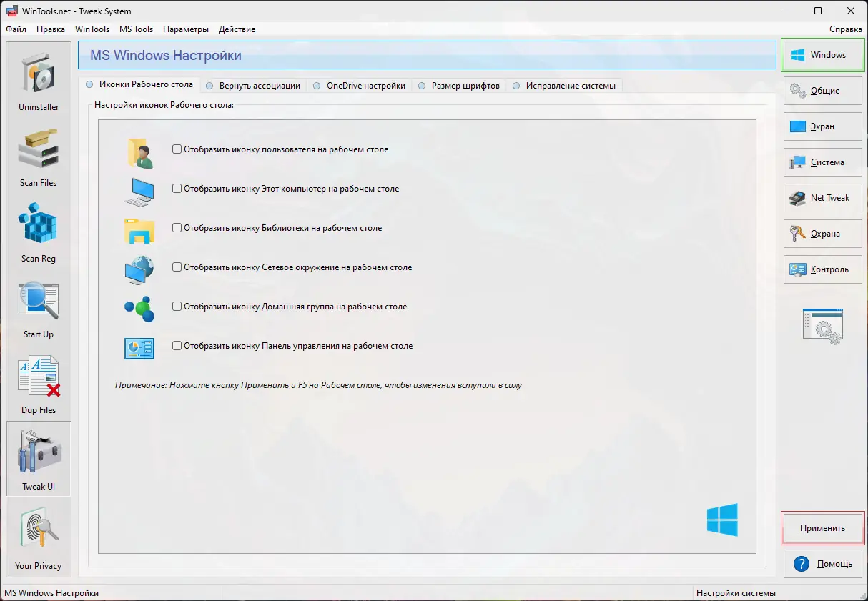This screenshot has height=601, width=868.
Task: Select the Net Tweak category button
Action: pyautogui.click(x=822, y=198)
